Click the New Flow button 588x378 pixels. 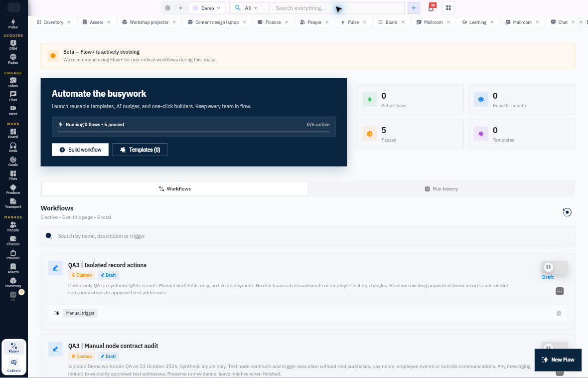(x=558, y=360)
